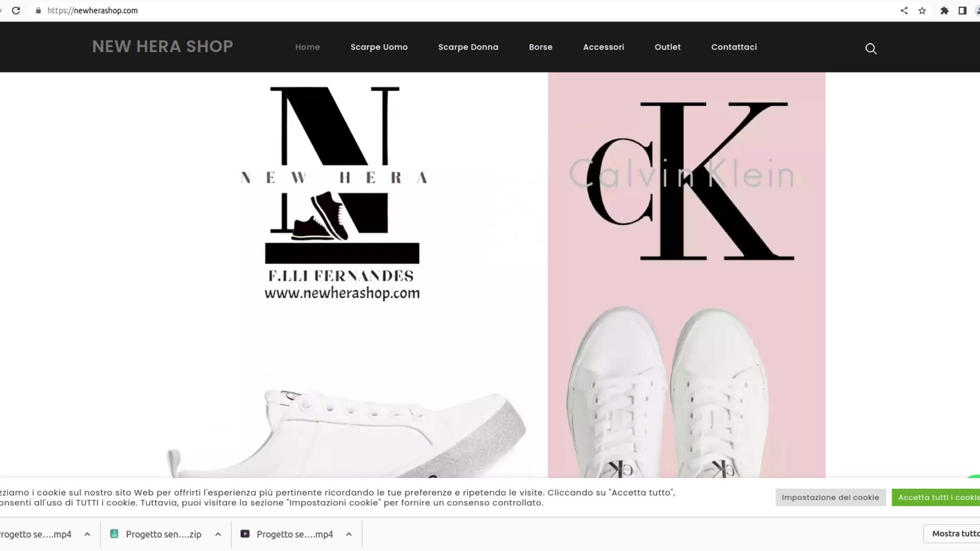Open the Scarpe Donna menu item
This screenshot has height=551, width=980.
pyautogui.click(x=468, y=47)
